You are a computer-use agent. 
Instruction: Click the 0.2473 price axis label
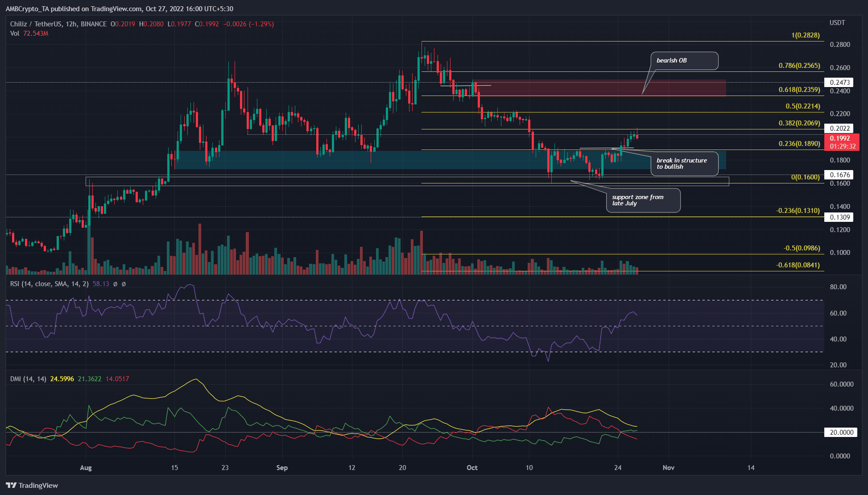point(839,83)
